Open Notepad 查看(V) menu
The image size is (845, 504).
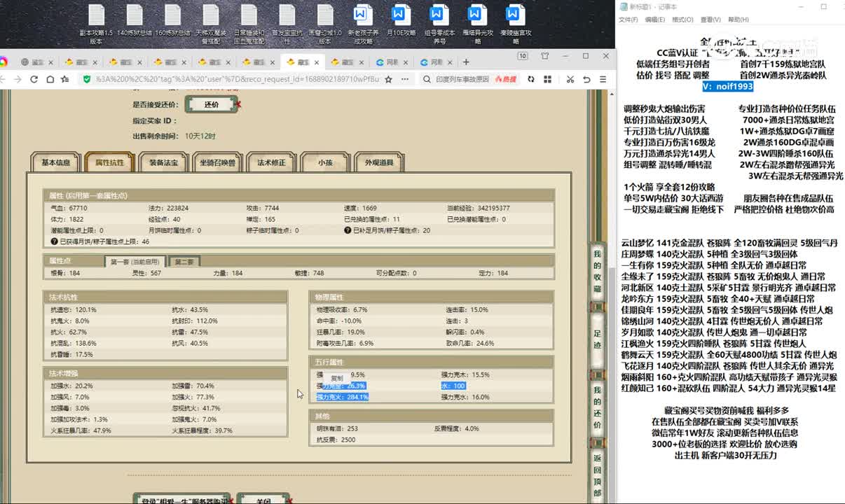pyautogui.click(x=710, y=20)
